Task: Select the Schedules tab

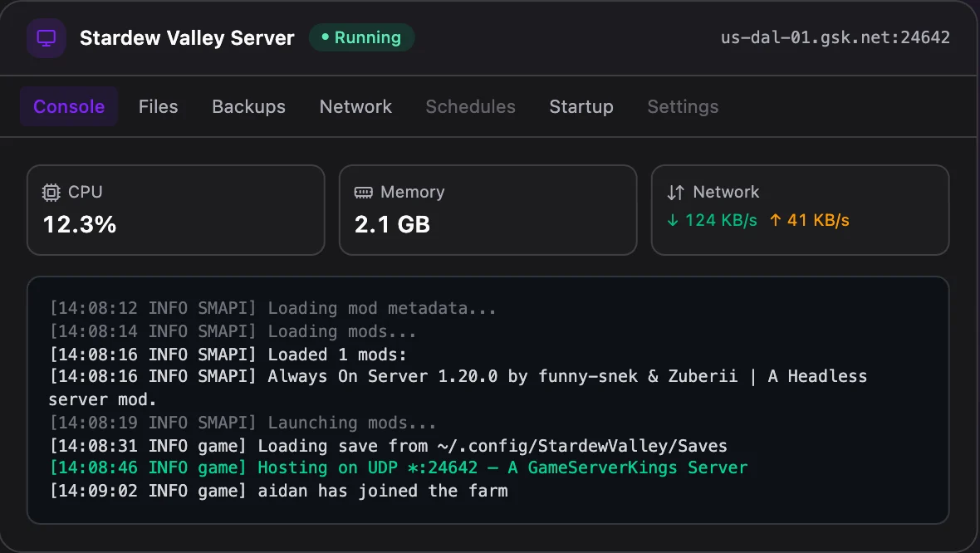Action: click(x=471, y=107)
